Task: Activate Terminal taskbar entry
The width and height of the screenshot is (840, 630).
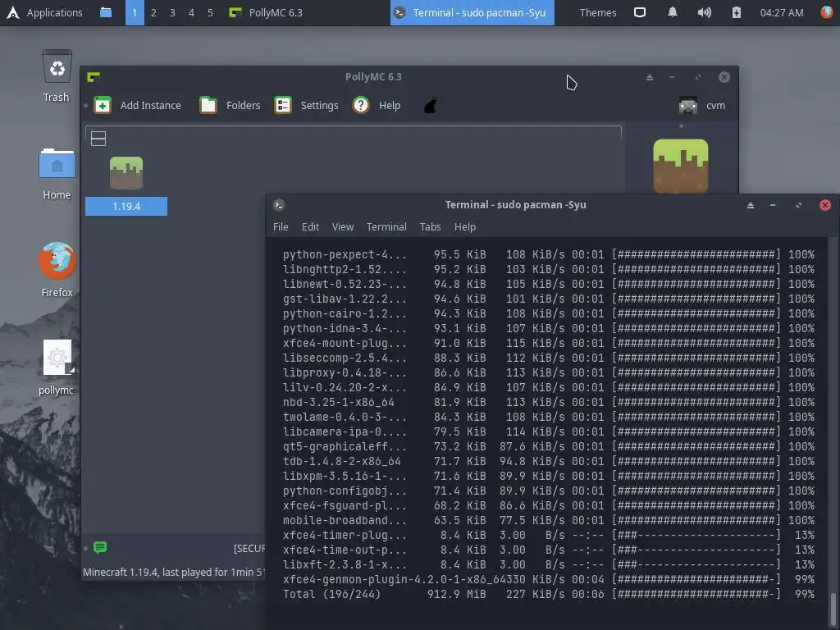Action: pyautogui.click(x=472, y=12)
